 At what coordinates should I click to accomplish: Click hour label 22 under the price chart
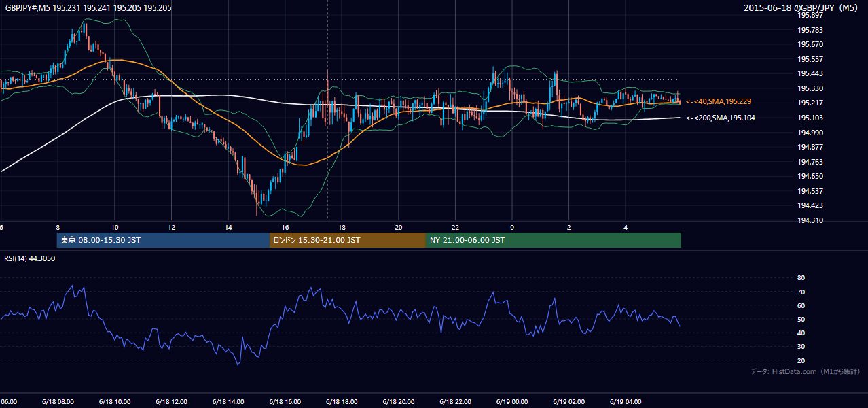(x=456, y=228)
